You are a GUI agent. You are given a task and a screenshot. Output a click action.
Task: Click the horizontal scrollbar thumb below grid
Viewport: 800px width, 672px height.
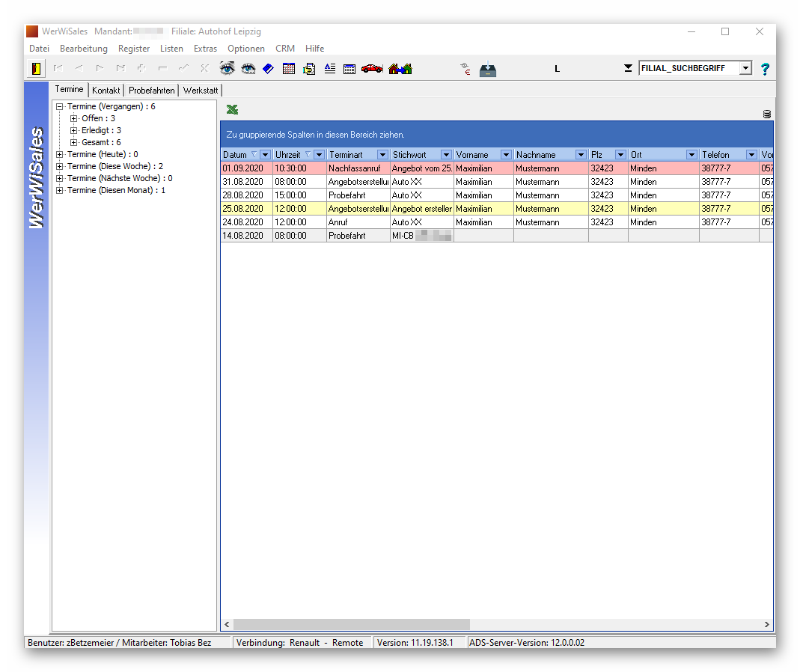click(352, 625)
